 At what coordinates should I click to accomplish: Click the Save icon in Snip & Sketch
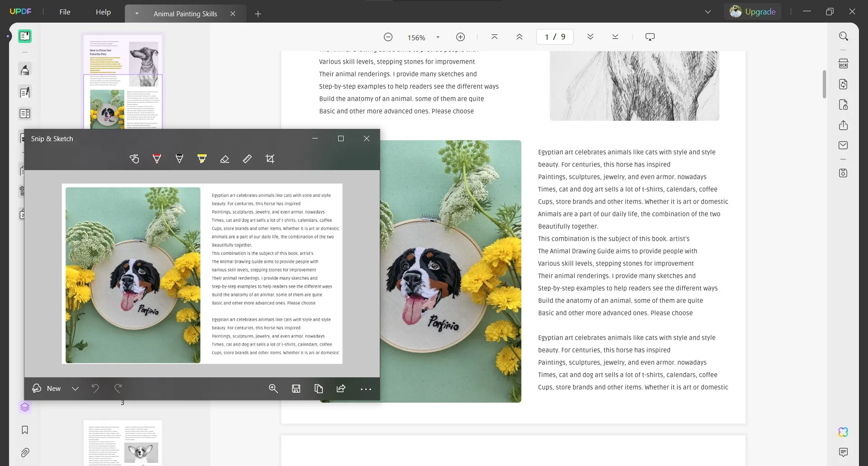click(x=296, y=389)
